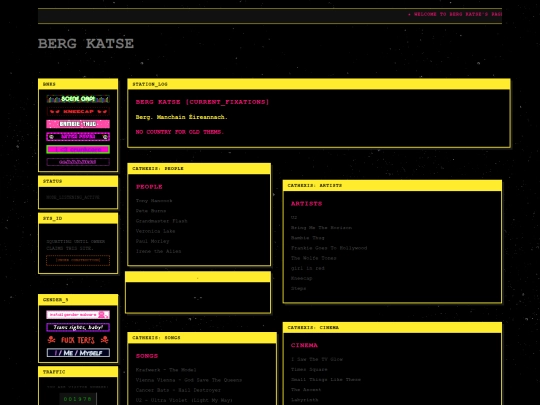540x405 pixels.
Task: Click 'Bring Me The Horizon' in Artists list
Action: [x=321, y=228]
